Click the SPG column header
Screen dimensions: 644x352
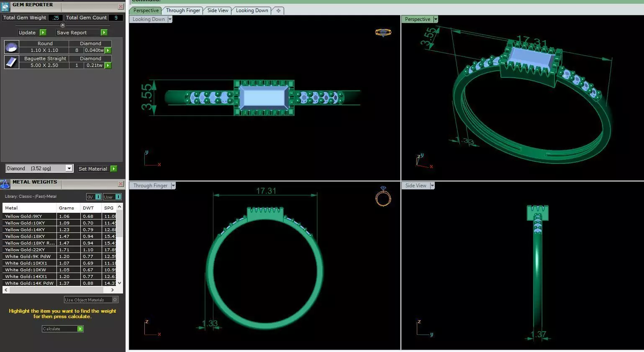109,208
